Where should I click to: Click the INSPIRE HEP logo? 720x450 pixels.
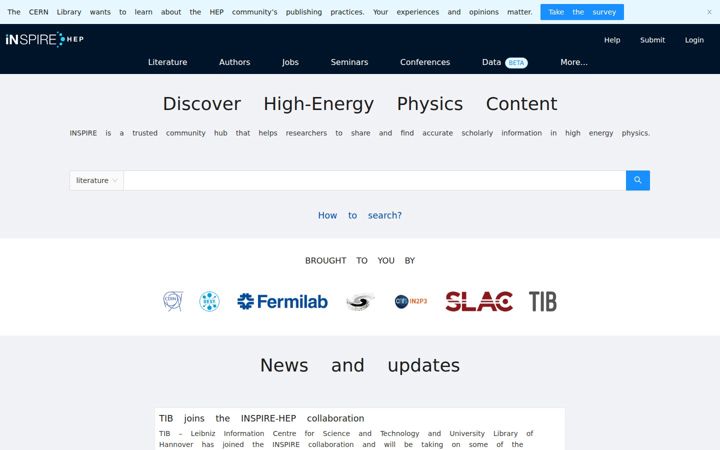45,39
